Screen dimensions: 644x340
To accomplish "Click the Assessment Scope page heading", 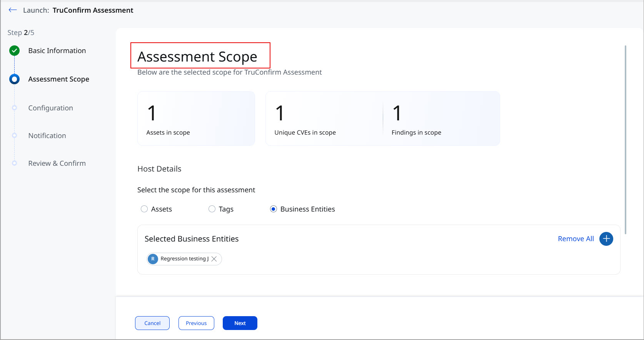I will 197,57.
